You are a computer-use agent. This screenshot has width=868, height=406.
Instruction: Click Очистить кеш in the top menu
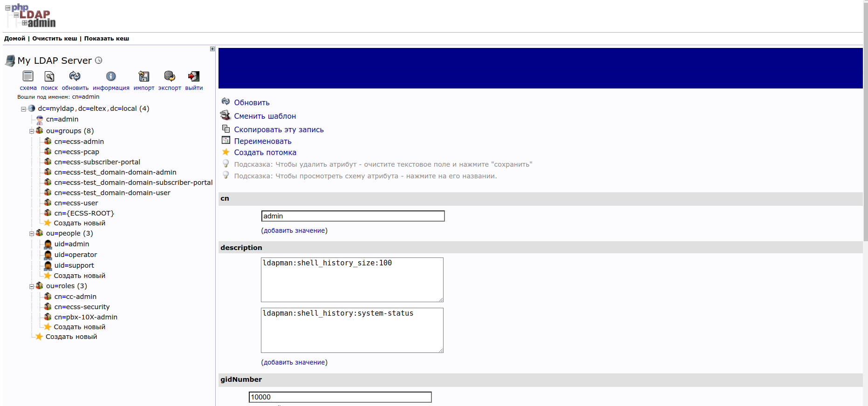pyautogui.click(x=55, y=39)
